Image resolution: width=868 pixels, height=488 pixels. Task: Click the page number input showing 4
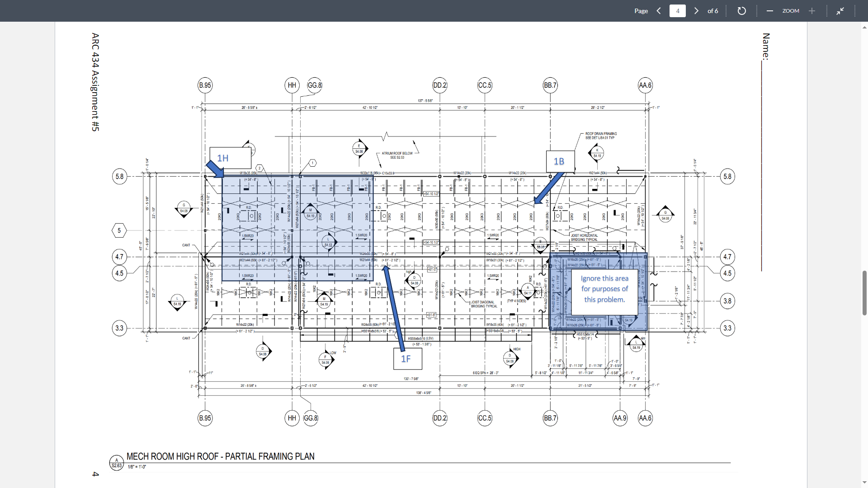677,11
